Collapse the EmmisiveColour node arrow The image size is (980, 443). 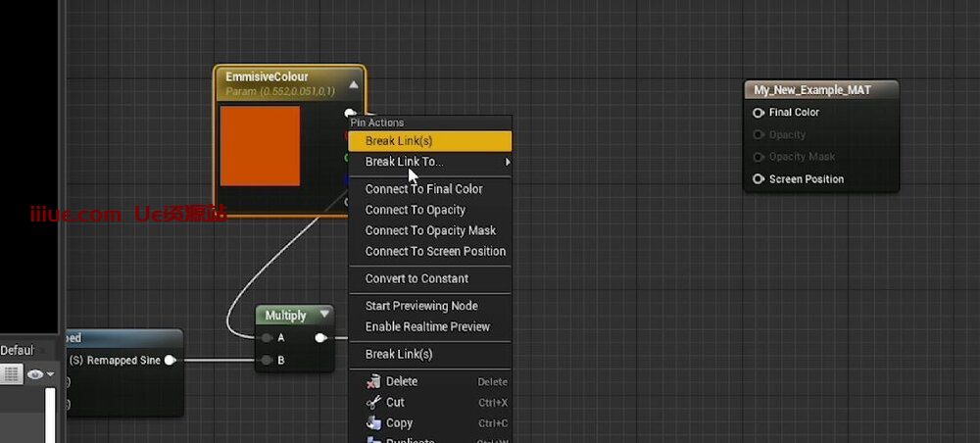click(354, 84)
